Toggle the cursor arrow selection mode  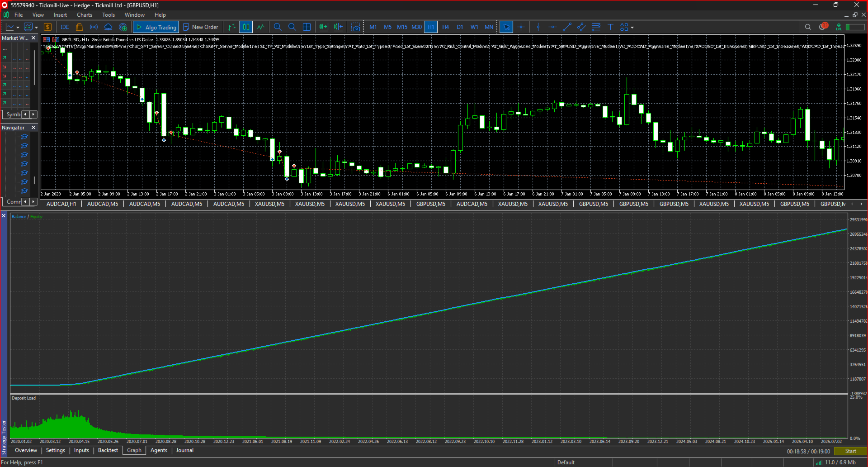[506, 27]
